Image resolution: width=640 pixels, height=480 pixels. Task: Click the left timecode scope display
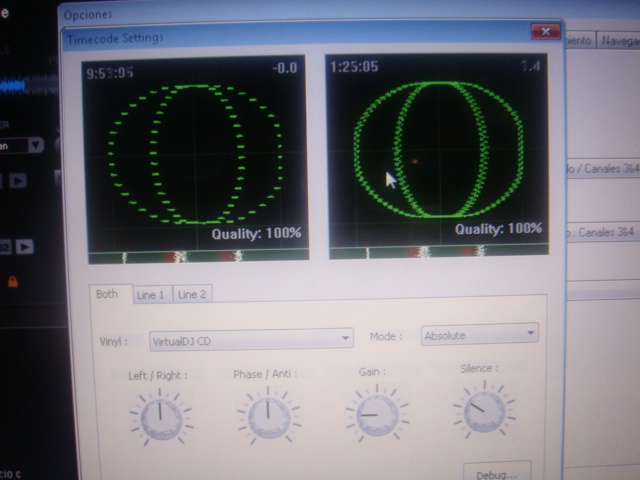(x=195, y=150)
